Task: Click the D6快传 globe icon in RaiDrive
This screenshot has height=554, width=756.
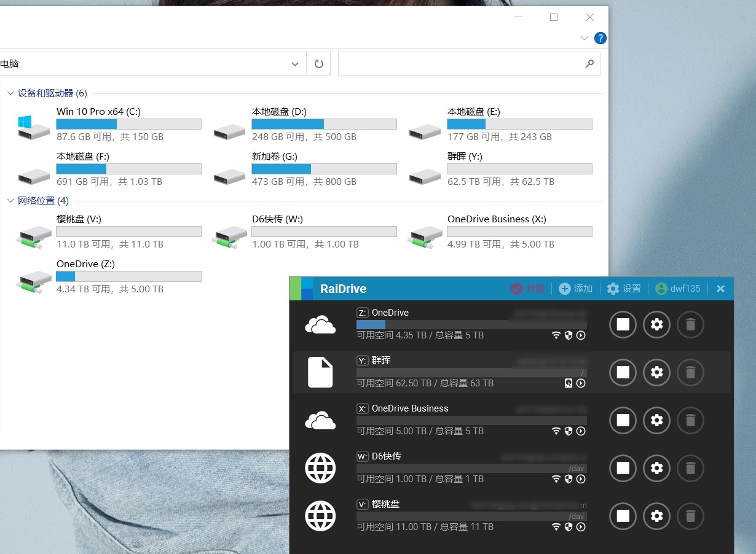Action: 320,468
